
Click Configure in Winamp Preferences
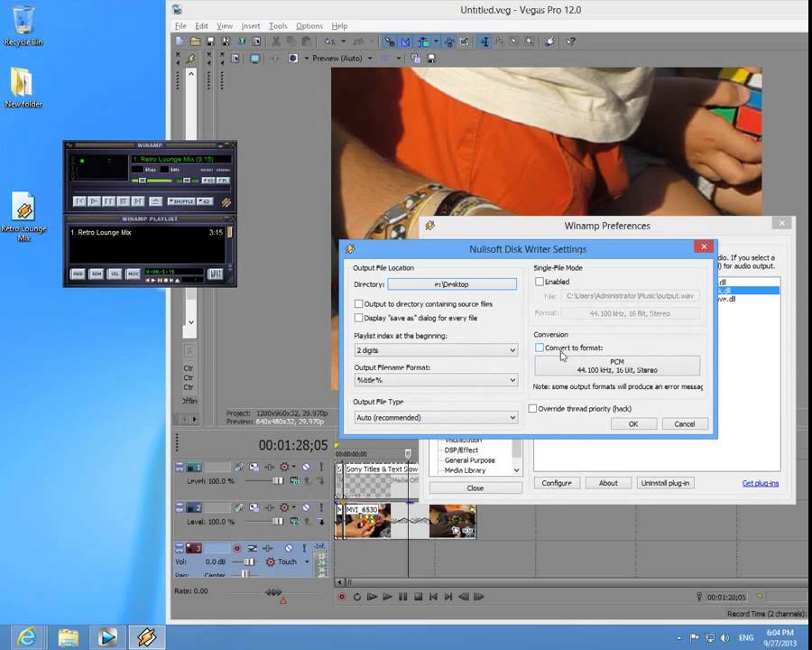pos(557,483)
